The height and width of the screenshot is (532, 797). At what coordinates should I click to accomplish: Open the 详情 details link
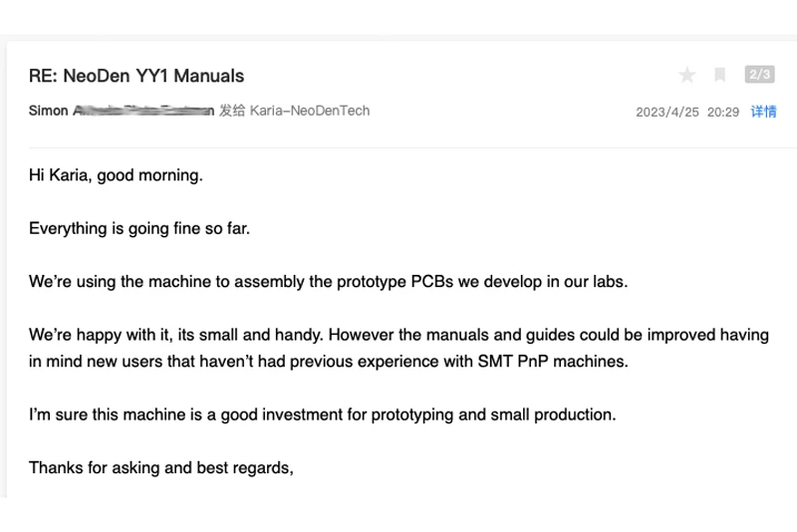point(764,112)
